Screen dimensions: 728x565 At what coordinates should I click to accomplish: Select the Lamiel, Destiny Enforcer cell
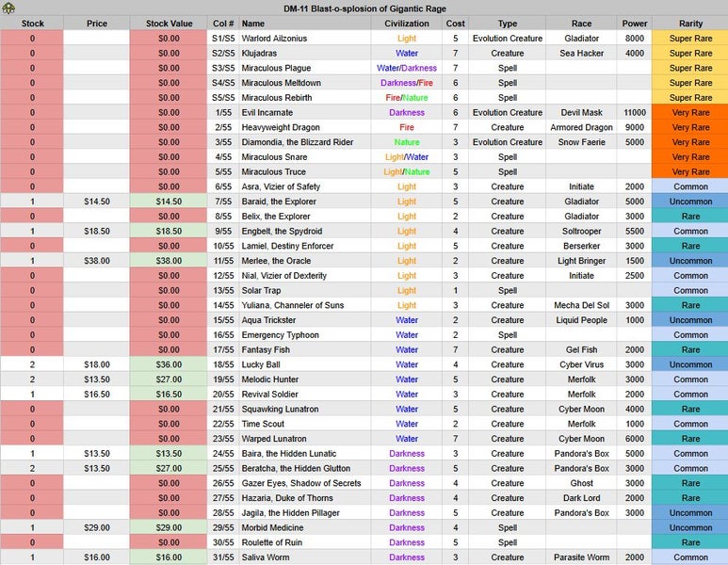305,246
